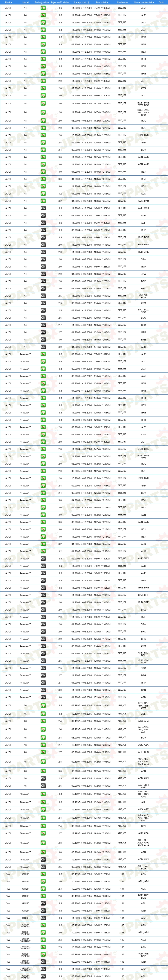Viewport: 168px width, 980px height.
Task: Click '4B2, C5' body in ARE, BES row
Action: tap(122, 752)
